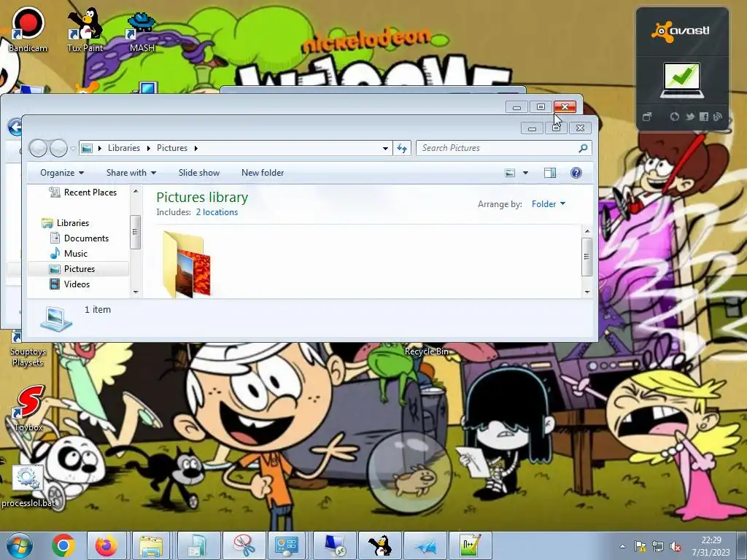The width and height of the screenshot is (747, 560).
Task: Click navigation pane scrollbar down arrow
Action: point(136,292)
